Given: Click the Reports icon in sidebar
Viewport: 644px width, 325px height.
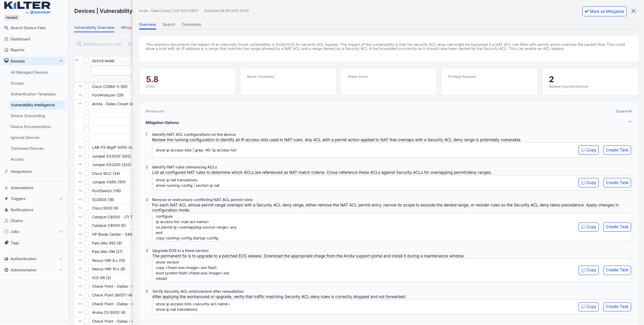Looking at the screenshot, I should 6,50.
